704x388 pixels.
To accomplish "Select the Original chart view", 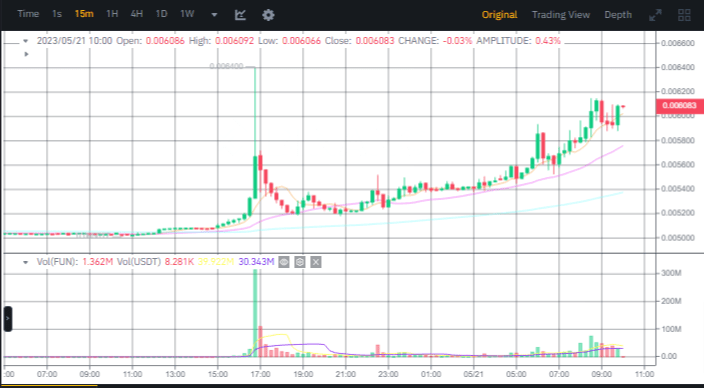I will (499, 15).
